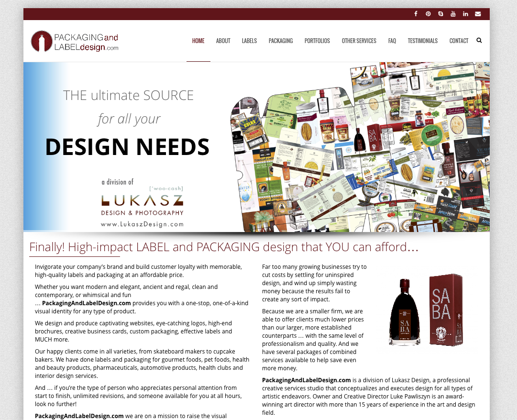Click the 'a division of' banner text
The width and height of the screenshot is (517, 420).
pyautogui.click(x=118, y=182)
